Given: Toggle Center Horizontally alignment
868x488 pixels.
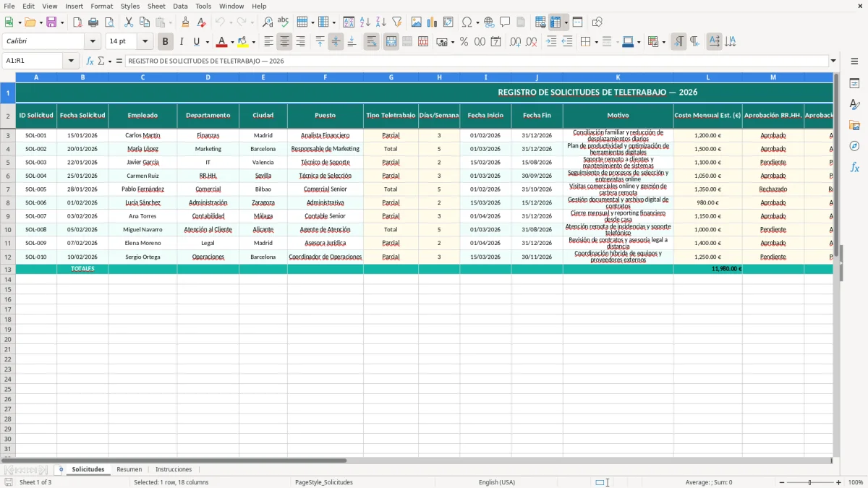Looking at the screenshot, I should pyautogui.click(x=284, y=42).
